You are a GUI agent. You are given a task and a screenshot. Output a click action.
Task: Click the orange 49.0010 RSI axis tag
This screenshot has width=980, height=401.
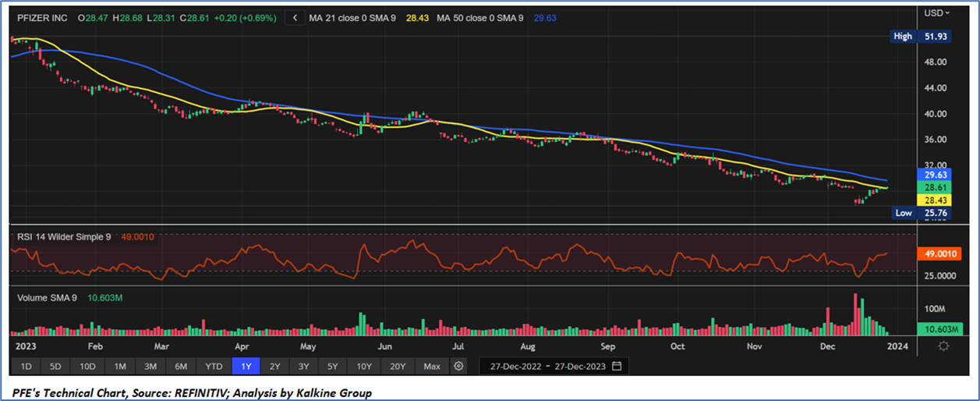pyautogui.click(x=938, y=254)
